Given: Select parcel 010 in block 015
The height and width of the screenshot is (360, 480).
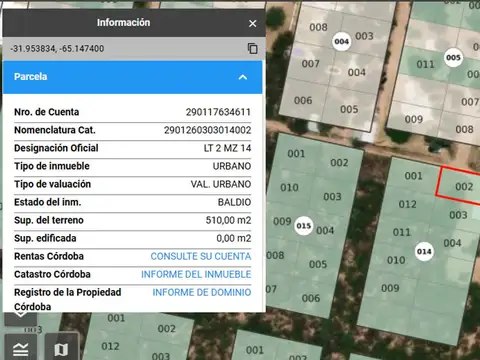Looking at the screenshot, I should tap(289, 188).
